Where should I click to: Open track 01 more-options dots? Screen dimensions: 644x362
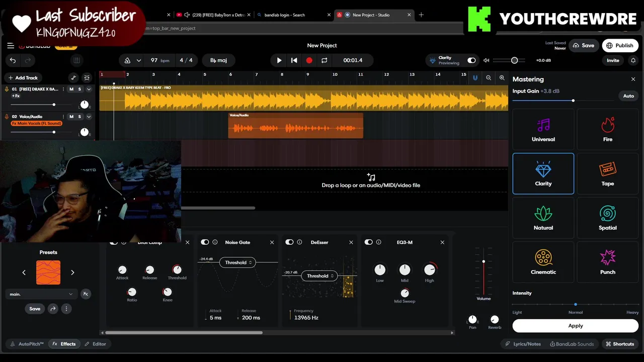(x=63, y=89)
